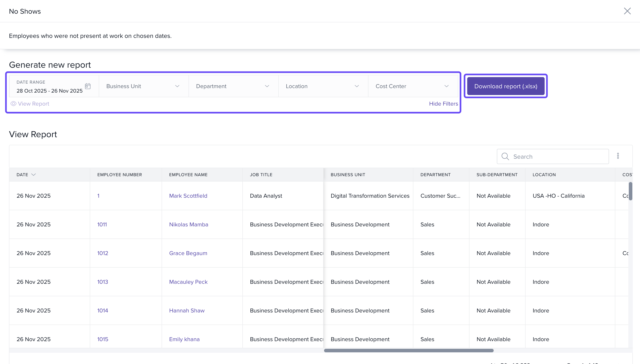This screenshot has width=640, height=364.
Task: Click the vertical table scrollbar thumb
Action: click(630, 191)
